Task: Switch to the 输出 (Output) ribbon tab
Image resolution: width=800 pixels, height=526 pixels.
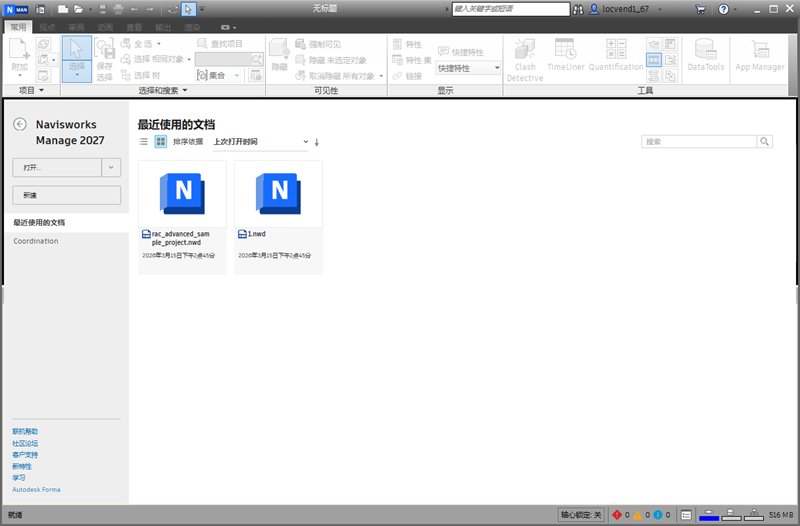Action: [x=163, y=27]
